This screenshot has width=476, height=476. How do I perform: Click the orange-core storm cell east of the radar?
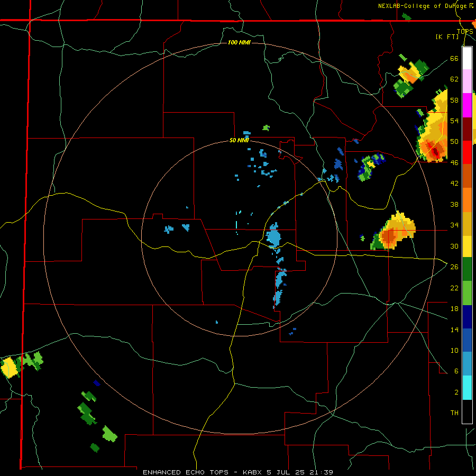(x=393, y=231)
